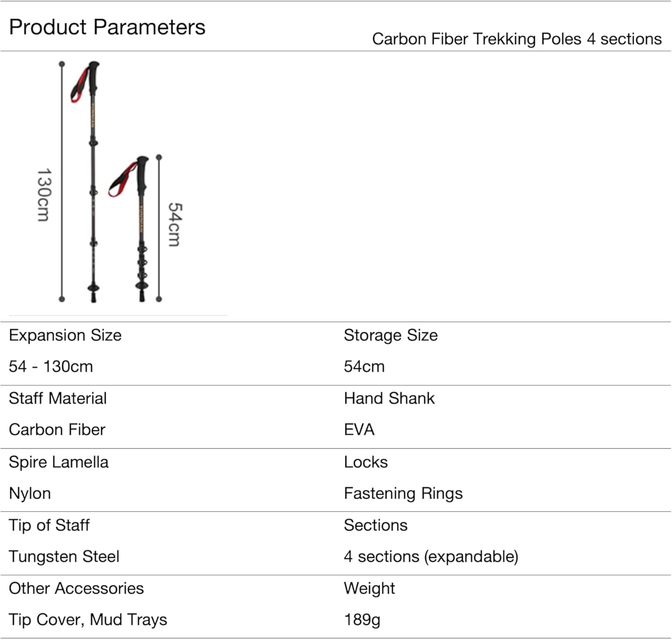Image resolution: width=672 pixels, height=640 pixels.
Task: Click the rotated 130cm measurement label
Action: (44, 195)
